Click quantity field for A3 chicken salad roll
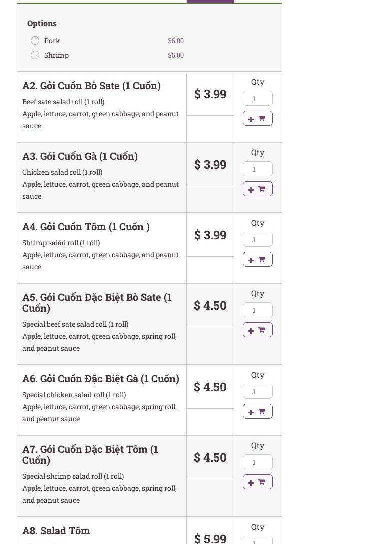 click(x=257, y=169)
